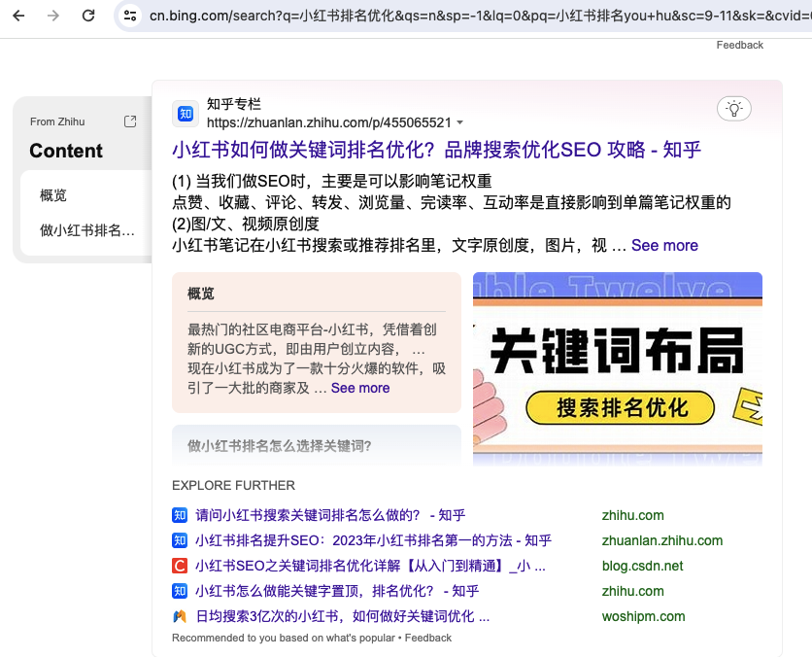
Task: Click See more in the 概览 card
Action: [x=360, y=388]
